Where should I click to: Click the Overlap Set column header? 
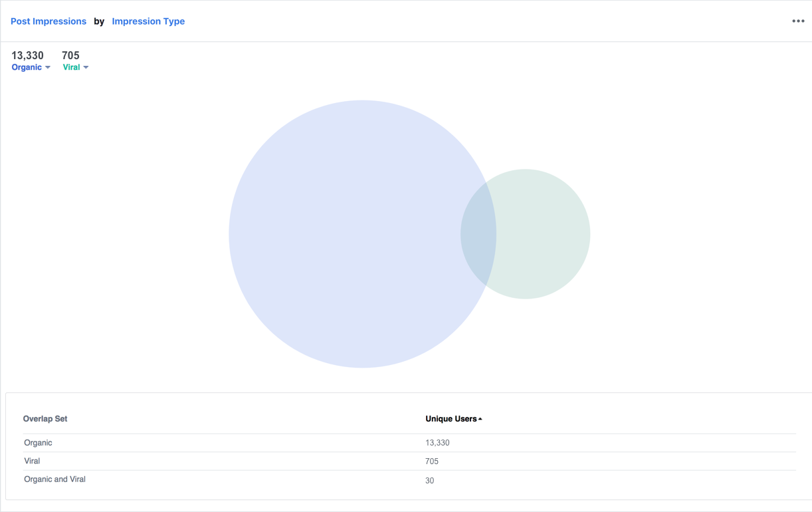point(45,418)
